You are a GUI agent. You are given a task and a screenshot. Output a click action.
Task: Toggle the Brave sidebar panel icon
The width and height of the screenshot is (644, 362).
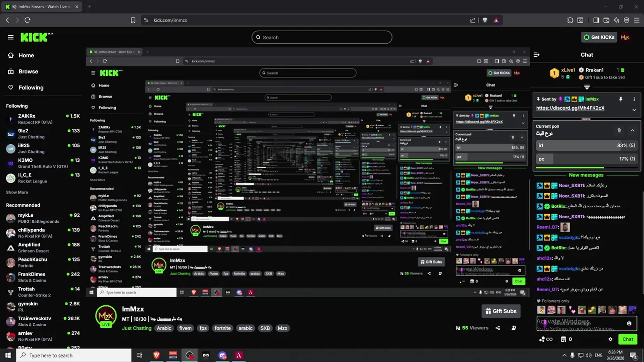click(596, 20)
